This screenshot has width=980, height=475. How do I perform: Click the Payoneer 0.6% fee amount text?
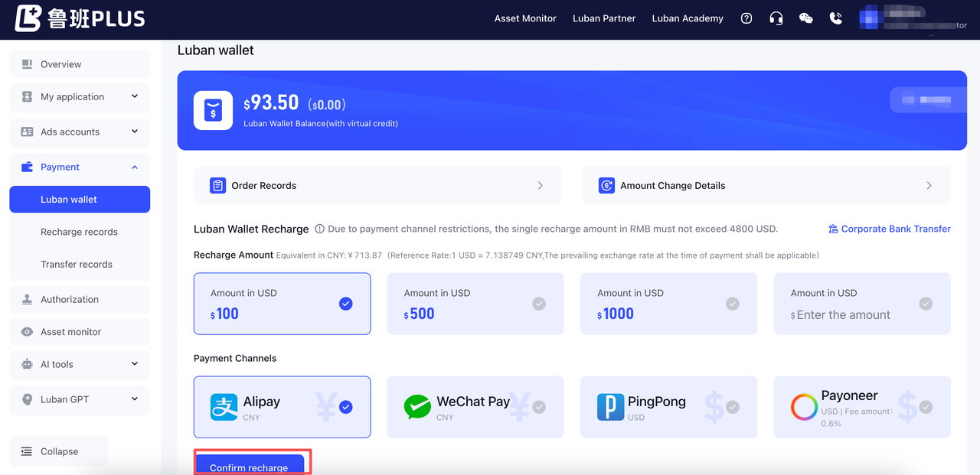[857, 417]
